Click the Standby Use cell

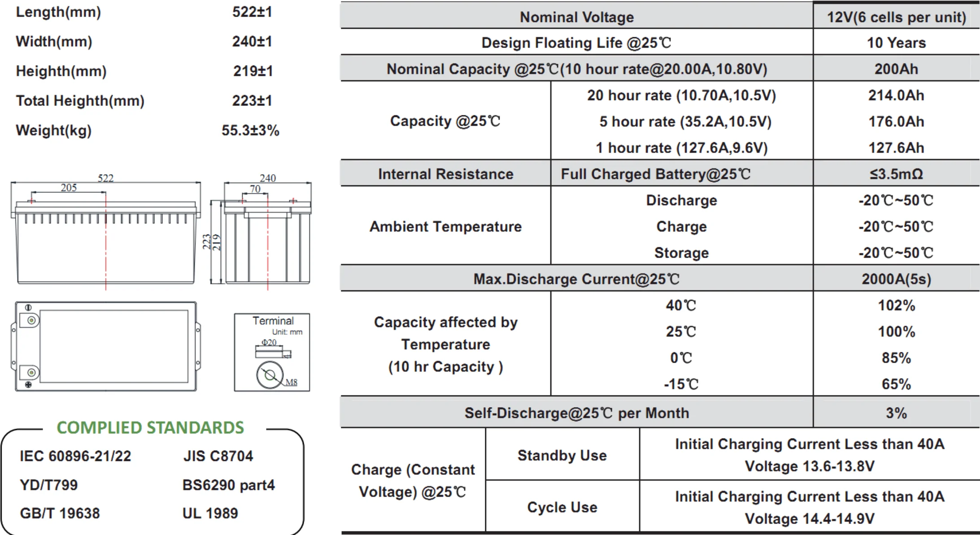(x=562, y=455)
